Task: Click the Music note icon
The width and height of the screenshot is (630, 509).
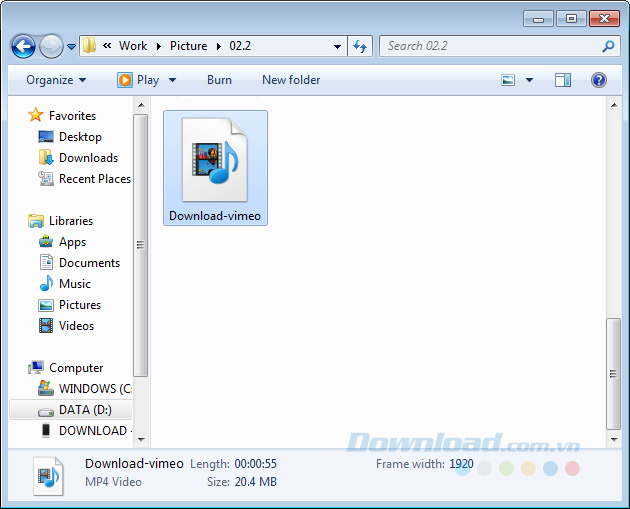Action: coord(46,283)
